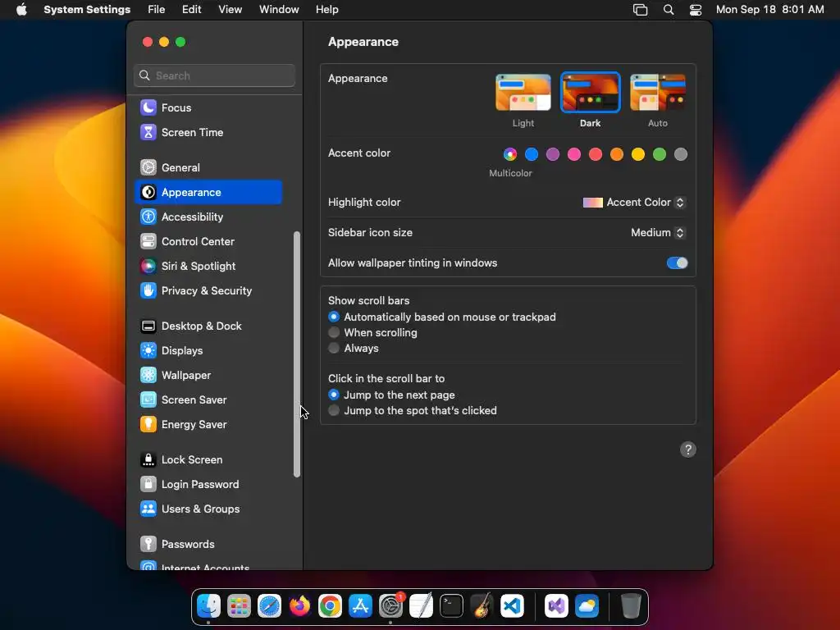840x630 pixels.
Task: Choose graphite accent color
Action: tap(681, 154)
